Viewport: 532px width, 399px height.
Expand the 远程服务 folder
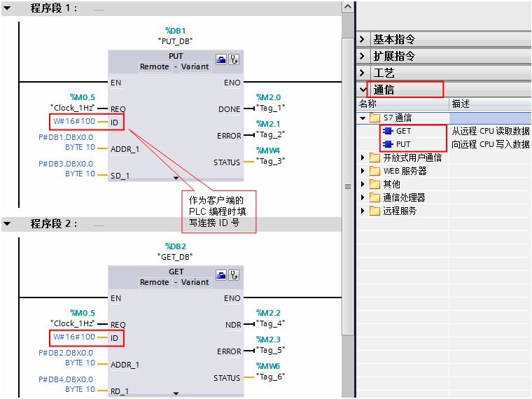click(363, 211)
